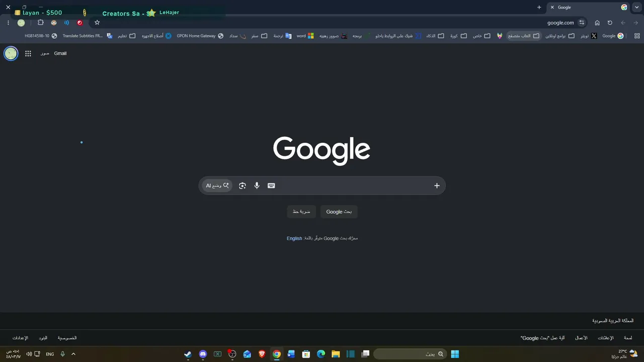Open the تويتر bookmark
Screen dimensions: 644x362
click(588, 36)
